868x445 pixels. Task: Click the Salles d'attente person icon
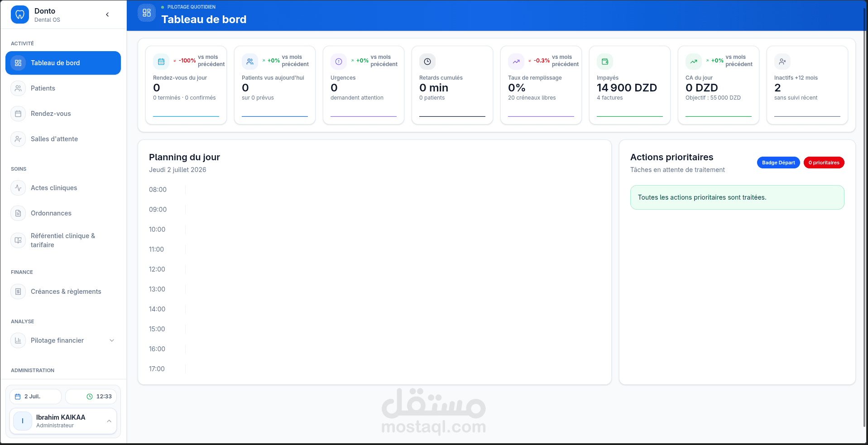18,139
